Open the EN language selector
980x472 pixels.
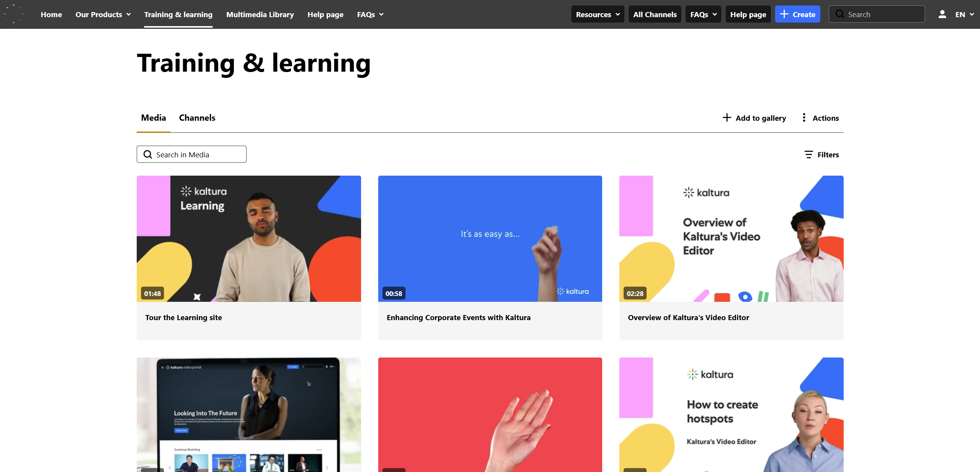click(964, 14)
